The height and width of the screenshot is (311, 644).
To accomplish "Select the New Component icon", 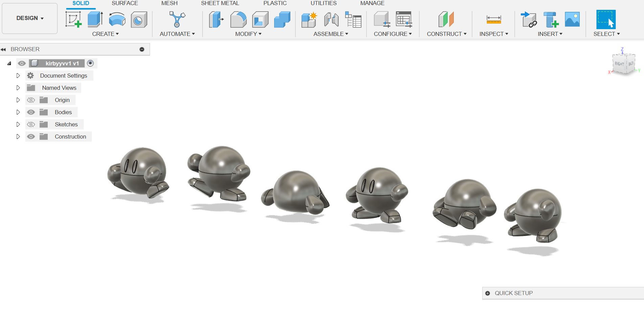I will 309,19.
